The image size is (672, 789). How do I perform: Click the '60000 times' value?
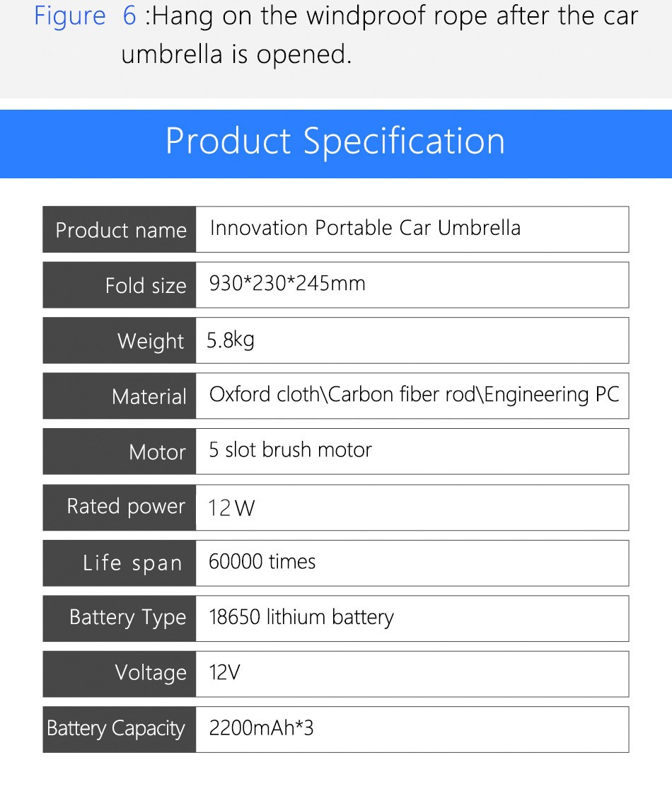pyautogui.click(x=262, y=562)
